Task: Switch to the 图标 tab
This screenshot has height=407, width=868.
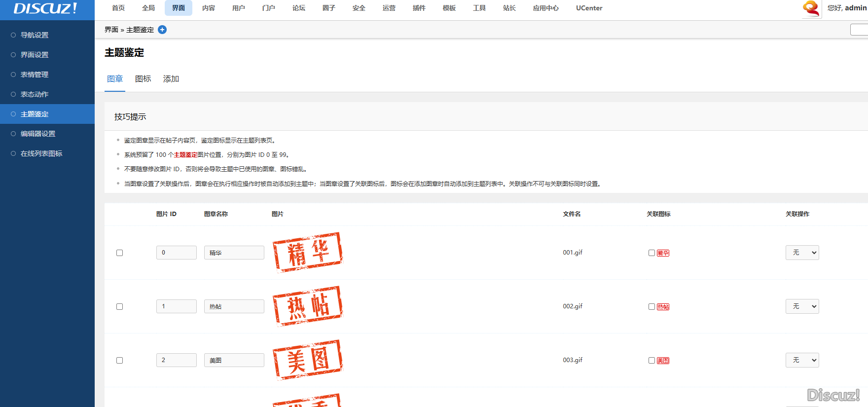Action: point(143,79)
